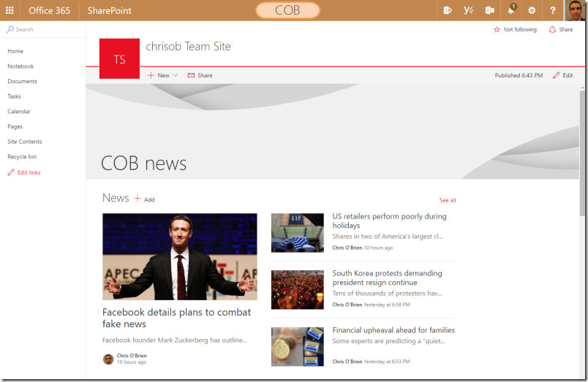Viewport: 588px width, 382px height.
Task: Go to Home in the left navigation
Action: pyautogui.click(x=15, y=51)
